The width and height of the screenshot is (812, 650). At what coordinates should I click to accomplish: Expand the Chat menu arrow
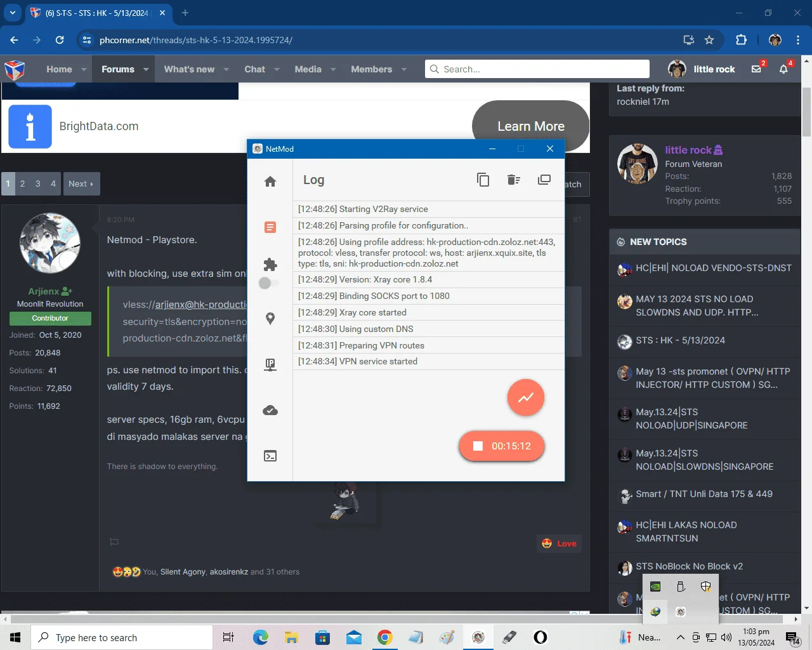point(277,69)
